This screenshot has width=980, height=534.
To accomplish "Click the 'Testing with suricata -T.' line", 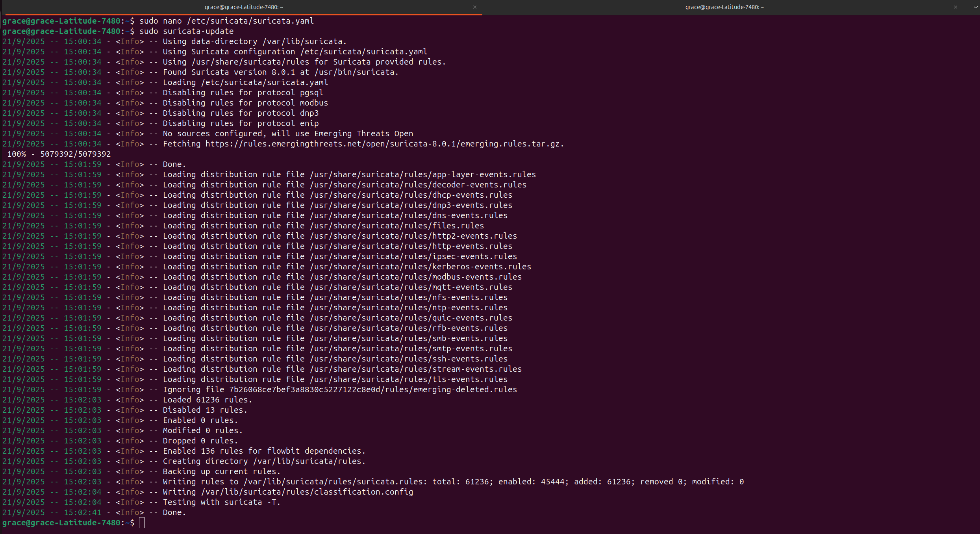I will 221,502.
